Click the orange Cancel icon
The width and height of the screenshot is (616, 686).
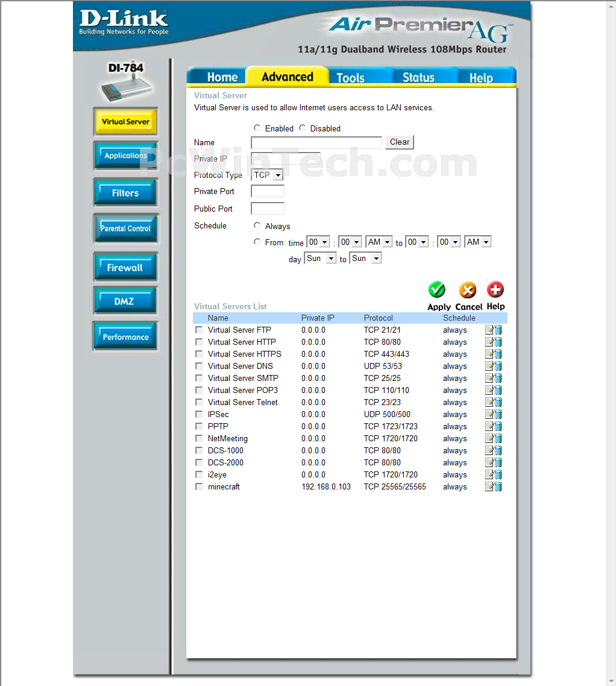[468, 289]
